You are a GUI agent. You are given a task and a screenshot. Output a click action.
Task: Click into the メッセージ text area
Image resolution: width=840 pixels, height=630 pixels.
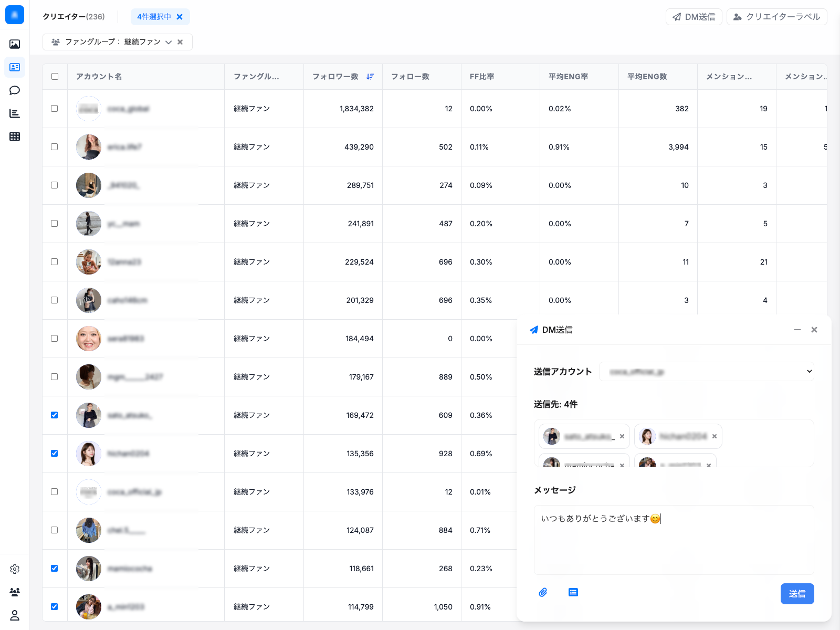pos(674,540)
